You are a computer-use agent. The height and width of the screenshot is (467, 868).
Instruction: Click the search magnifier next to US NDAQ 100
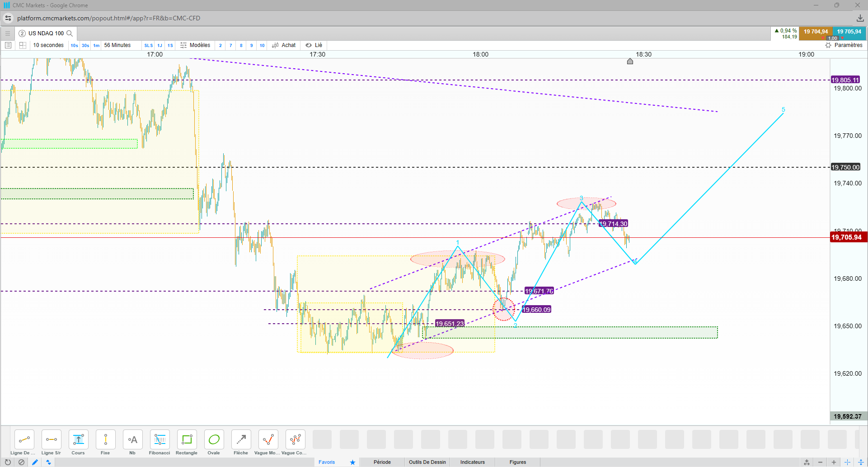click(70, 33)
